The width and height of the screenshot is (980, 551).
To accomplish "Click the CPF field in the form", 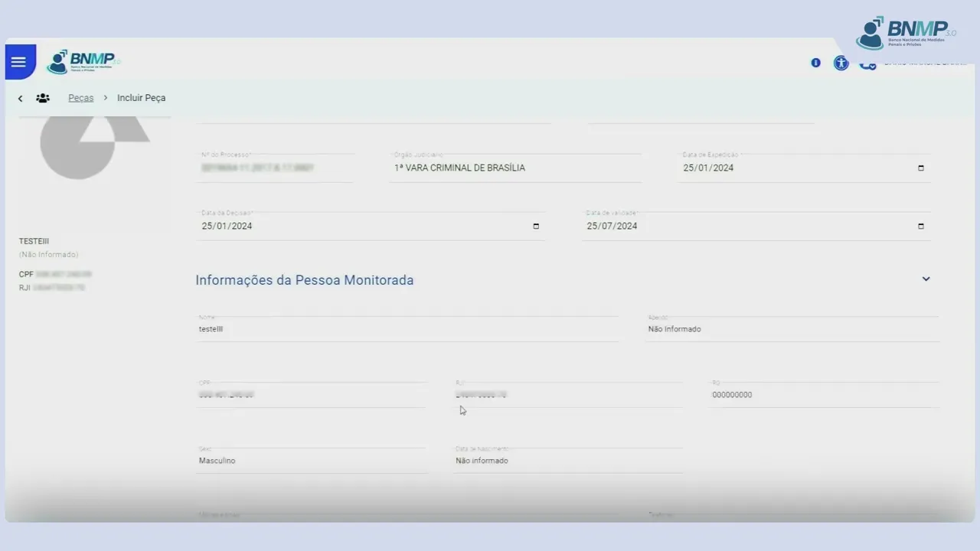I will (x=312, y=394).
